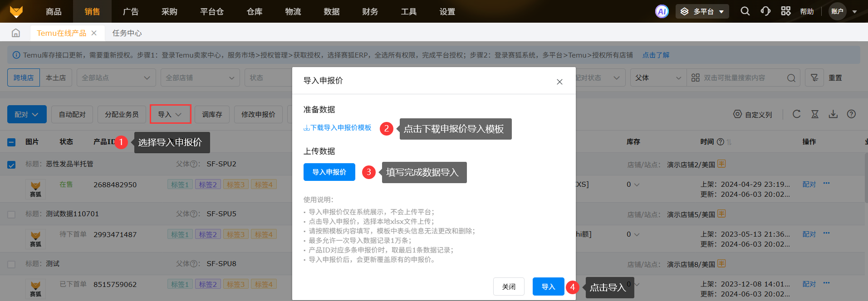Click the 自动配对 button

[x=72, y=114]
